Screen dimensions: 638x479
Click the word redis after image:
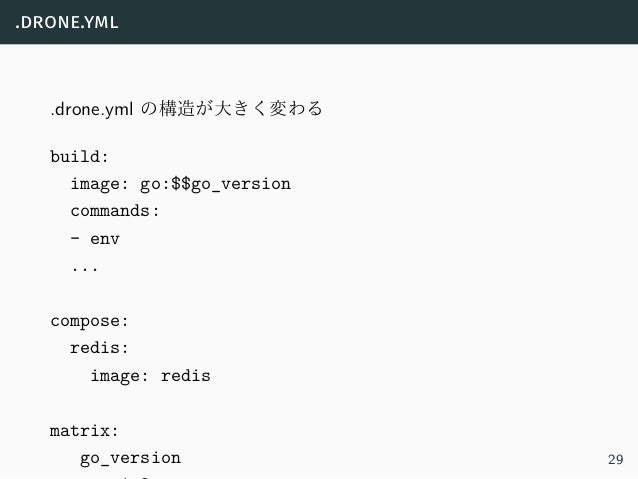click(186, 376)
